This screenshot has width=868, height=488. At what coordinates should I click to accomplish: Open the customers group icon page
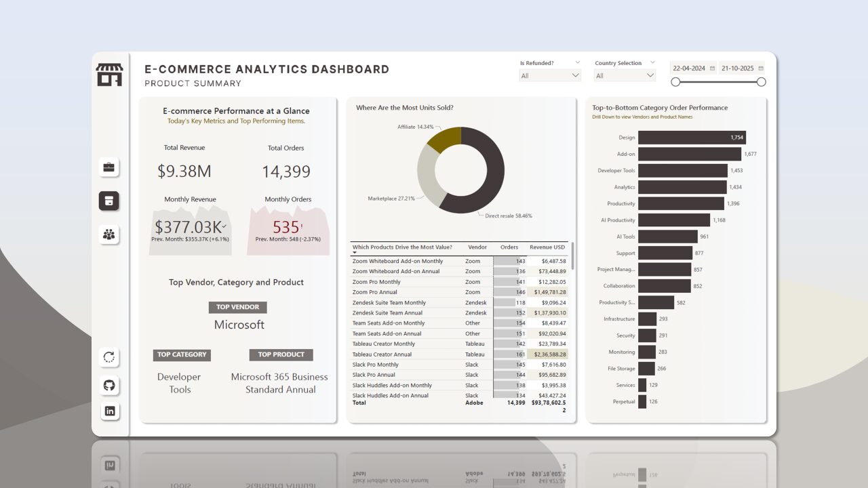coord(108,235)
